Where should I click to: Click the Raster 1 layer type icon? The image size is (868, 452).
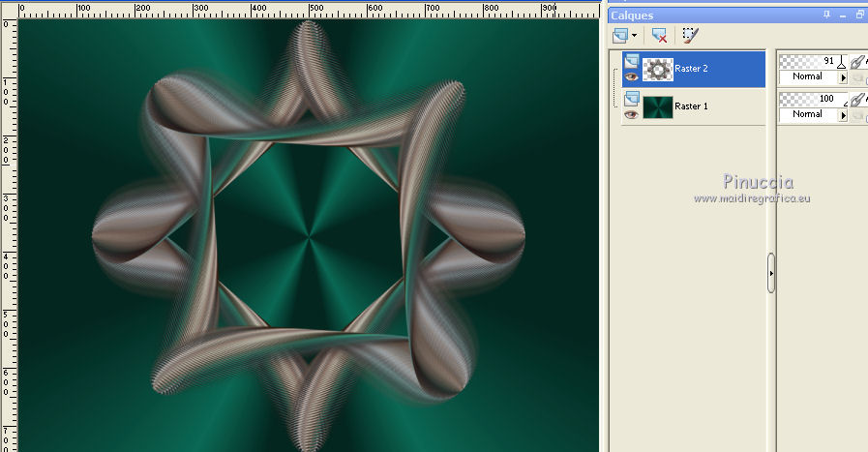pos(631,99)
